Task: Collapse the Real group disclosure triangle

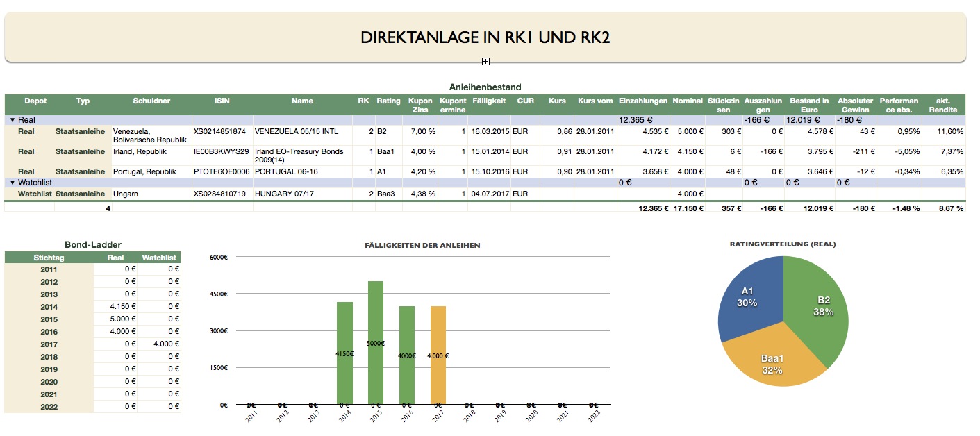Action: point(12,120)
